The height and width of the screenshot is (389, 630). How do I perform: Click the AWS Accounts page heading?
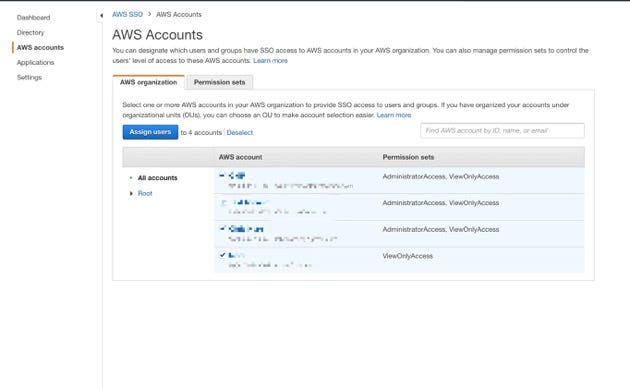coord(158,35)
